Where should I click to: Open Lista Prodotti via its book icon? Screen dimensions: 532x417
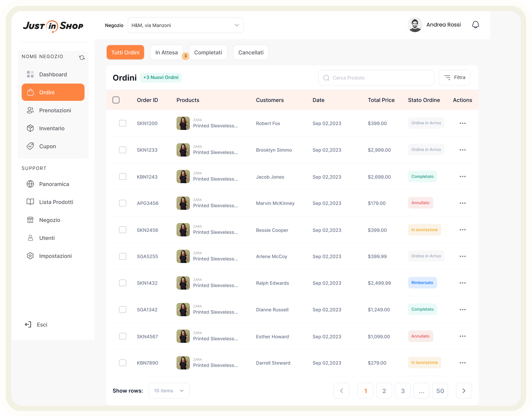point(30,202)
